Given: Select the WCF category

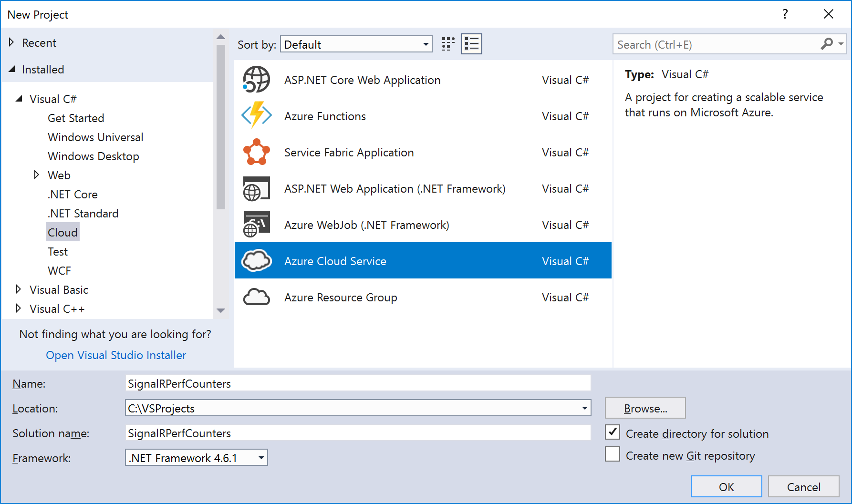Looking at the screenshot, I should (59, 270).
